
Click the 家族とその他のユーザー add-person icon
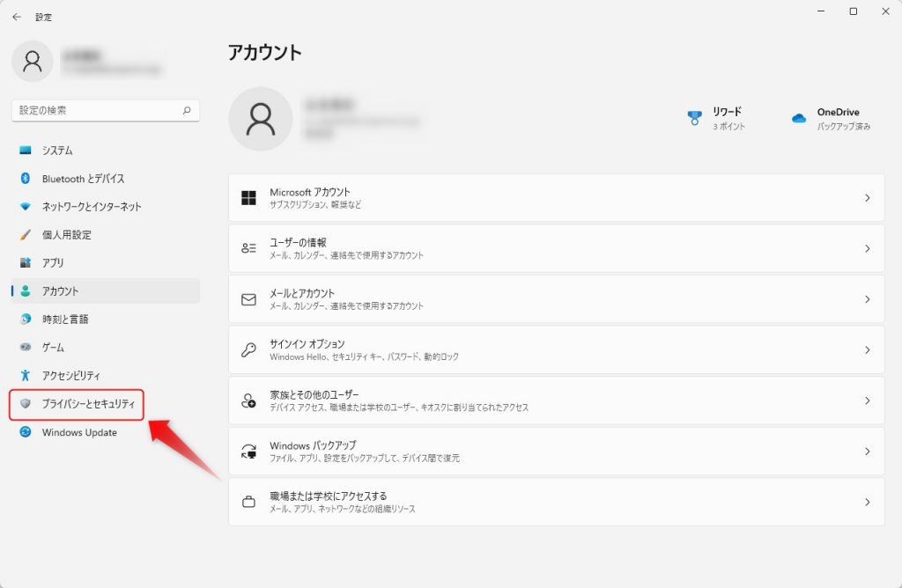click(x=248, y=401)
